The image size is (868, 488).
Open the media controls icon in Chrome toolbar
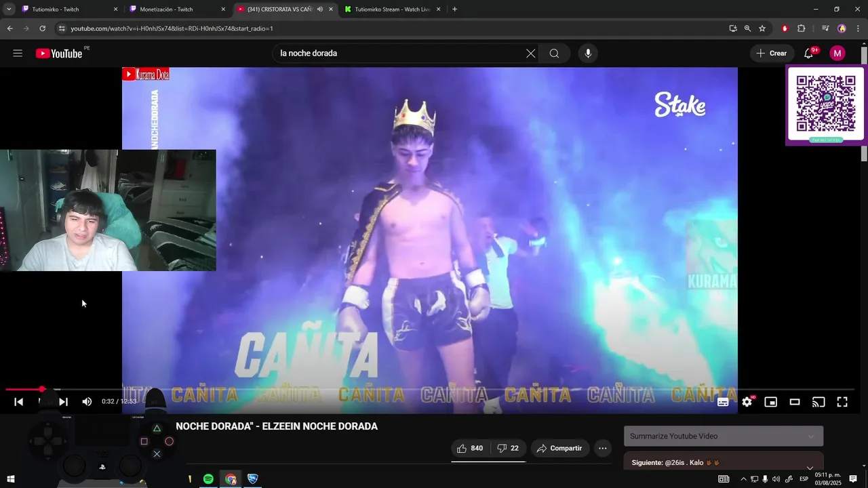click(x=825, y=28)
